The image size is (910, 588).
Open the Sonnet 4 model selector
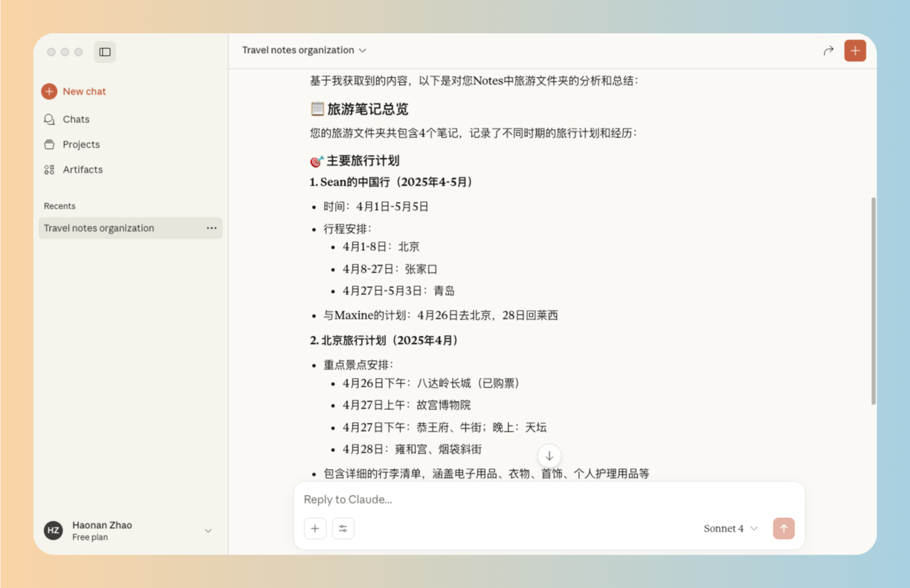tap(730, 528)
